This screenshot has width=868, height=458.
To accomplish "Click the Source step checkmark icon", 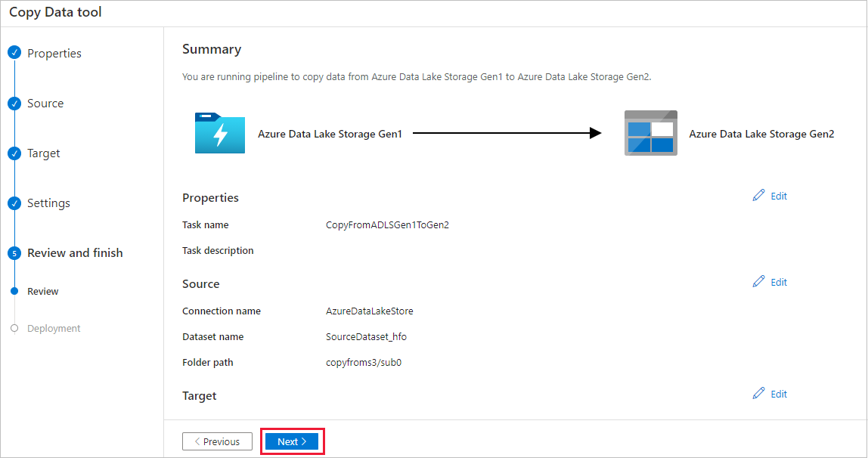I will pyautogui.click(x=14, y=104).
